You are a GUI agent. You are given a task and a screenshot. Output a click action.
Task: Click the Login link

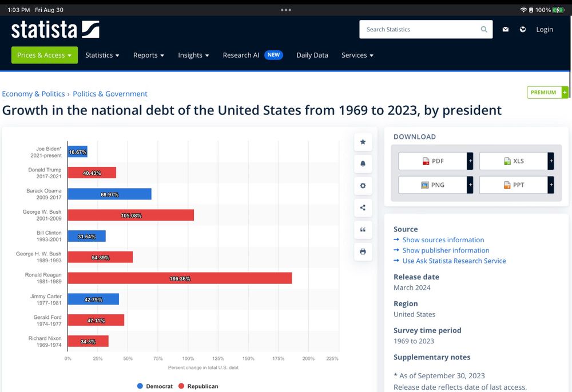point(545,30)
